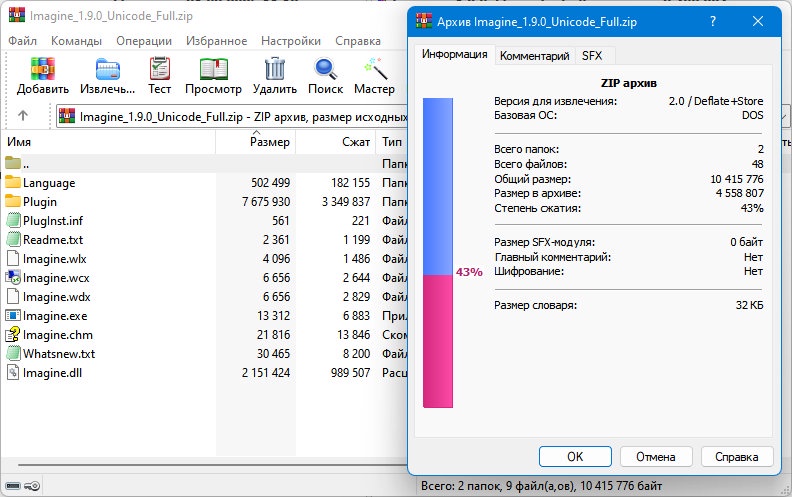The image size is (792, 497).
Task: Close the archive information dialog
Action: (758, 21)
